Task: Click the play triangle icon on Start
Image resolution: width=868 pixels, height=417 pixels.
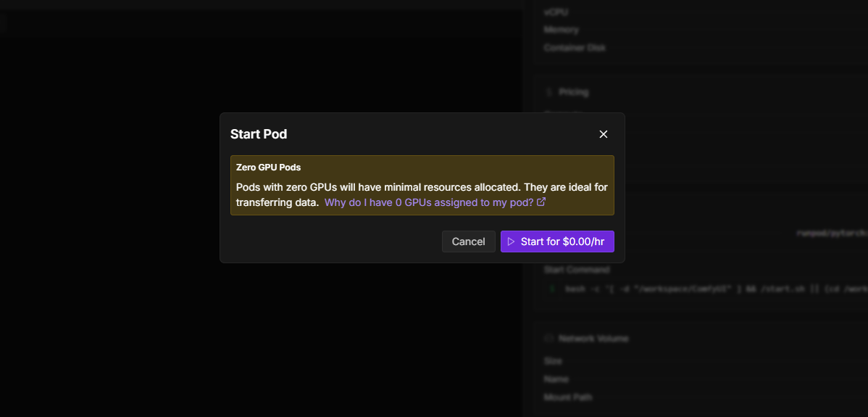Action: [511, 241]
